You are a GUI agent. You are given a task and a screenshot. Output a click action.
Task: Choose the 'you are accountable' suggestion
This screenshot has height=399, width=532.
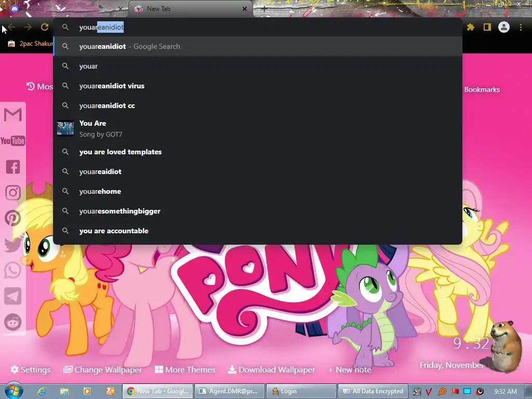258,231
